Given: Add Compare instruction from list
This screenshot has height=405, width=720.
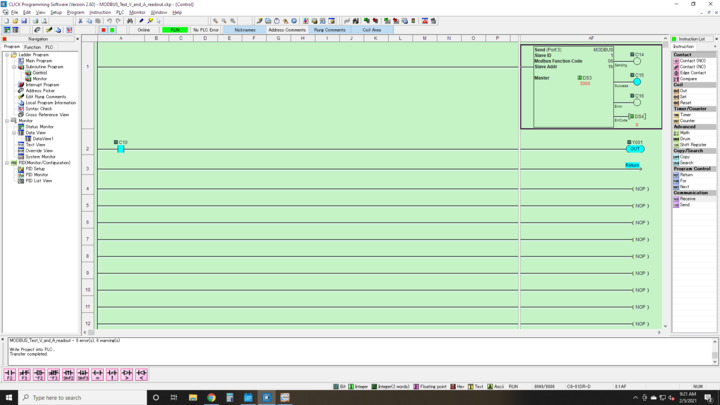Looking at the screenshot, I should (x=688, y=79).
